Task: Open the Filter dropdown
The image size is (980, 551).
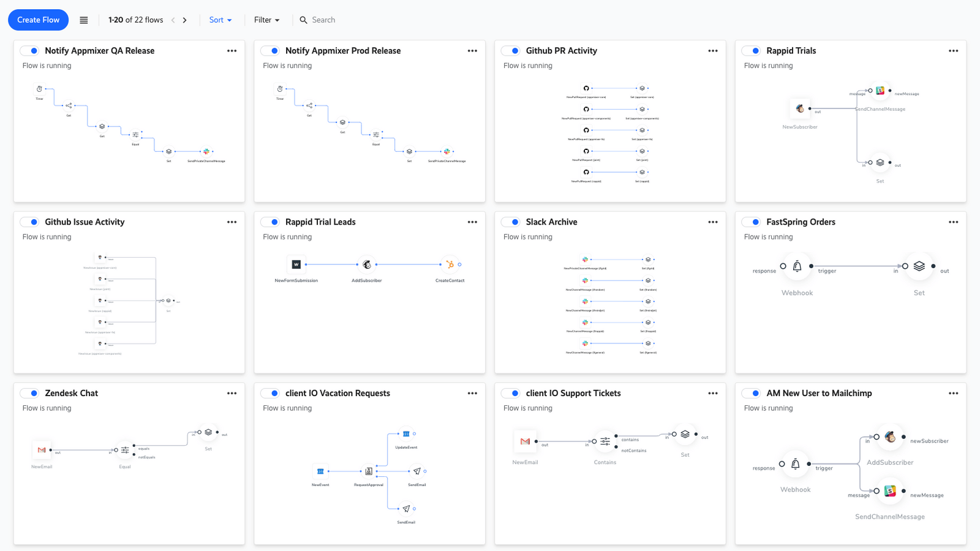Action: click(266, 20)
